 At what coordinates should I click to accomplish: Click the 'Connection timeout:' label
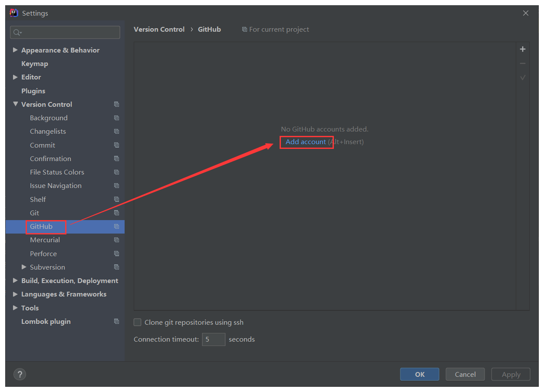click(166, 339)
